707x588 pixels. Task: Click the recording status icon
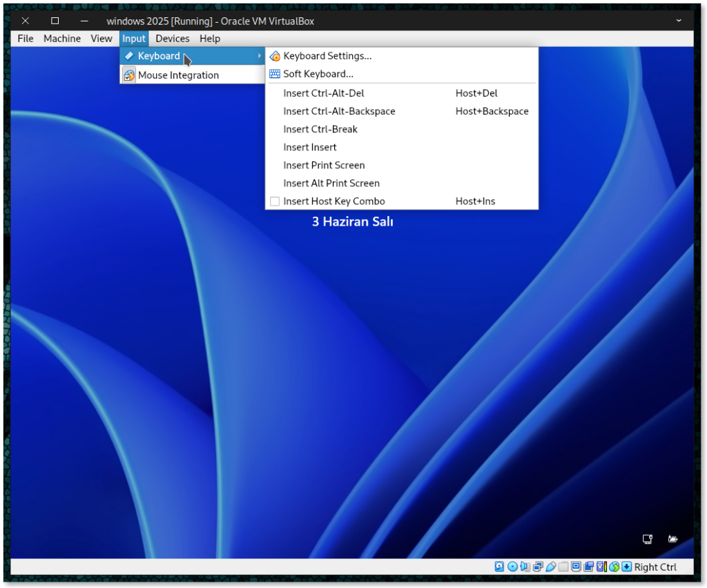588,567
